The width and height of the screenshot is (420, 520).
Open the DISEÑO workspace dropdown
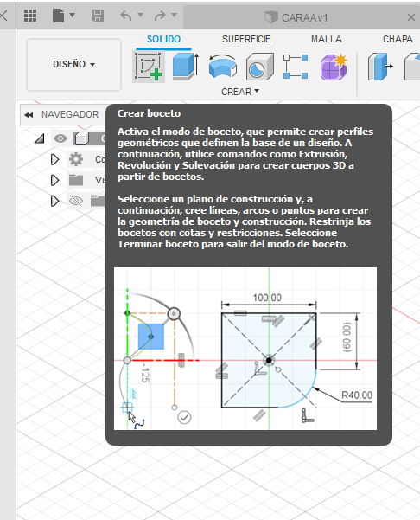click(x=73, y=64)
